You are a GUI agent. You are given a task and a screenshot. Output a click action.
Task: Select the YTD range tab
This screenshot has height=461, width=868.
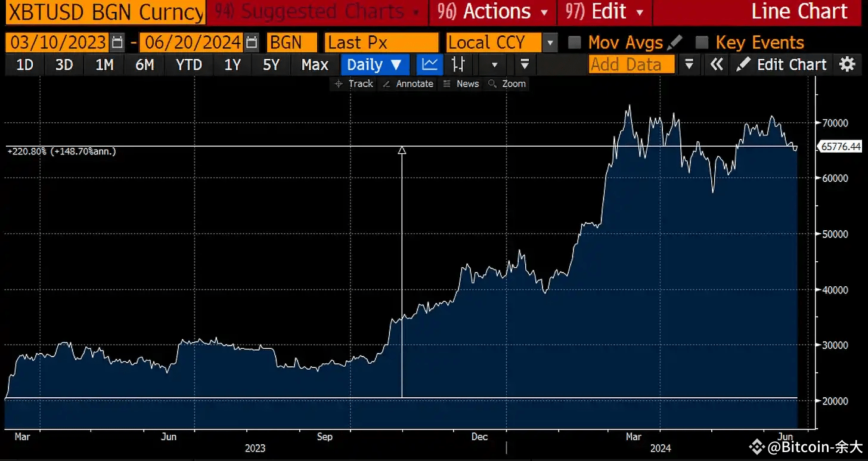[x=188, y=64]
